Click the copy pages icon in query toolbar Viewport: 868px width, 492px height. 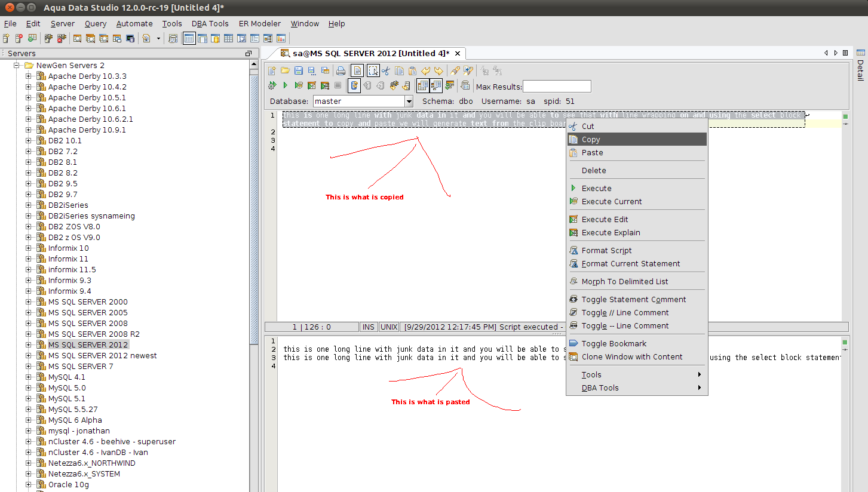[399, 70]
